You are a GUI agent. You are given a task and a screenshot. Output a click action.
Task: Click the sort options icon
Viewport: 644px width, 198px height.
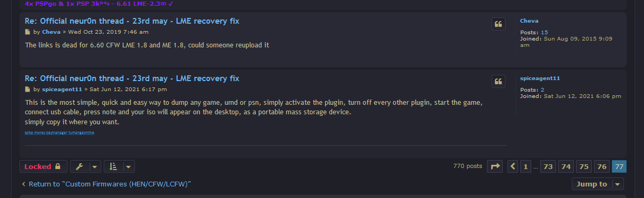pos(113,166)
